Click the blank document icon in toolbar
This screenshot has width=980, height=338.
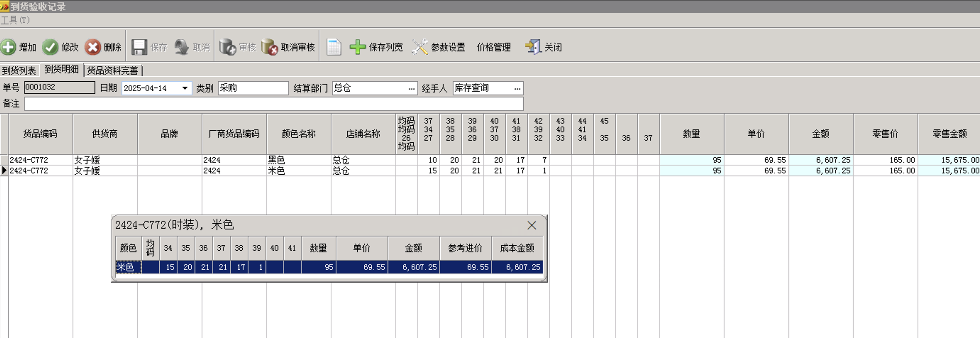[334, 47]
